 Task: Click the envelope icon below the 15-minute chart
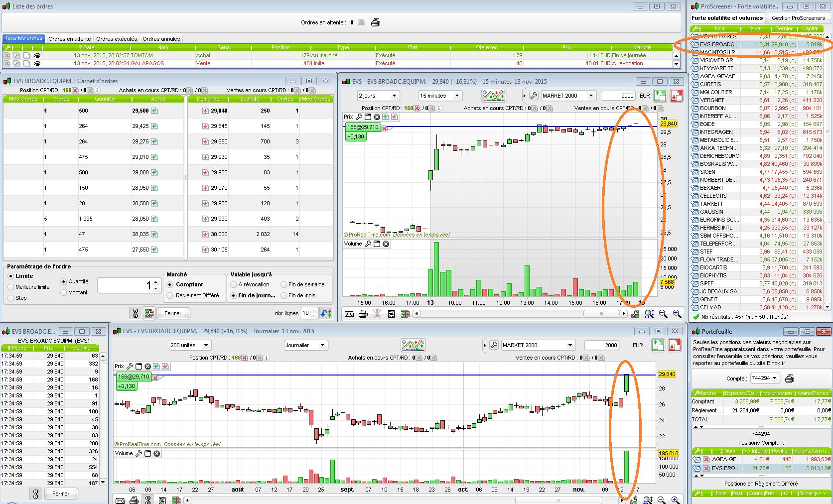coord(349,314)
